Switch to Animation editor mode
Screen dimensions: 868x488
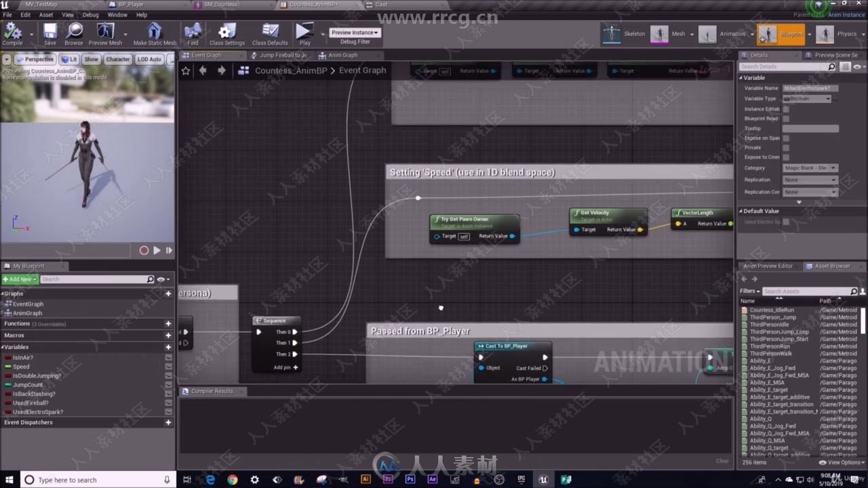click(x=722, y=34)
